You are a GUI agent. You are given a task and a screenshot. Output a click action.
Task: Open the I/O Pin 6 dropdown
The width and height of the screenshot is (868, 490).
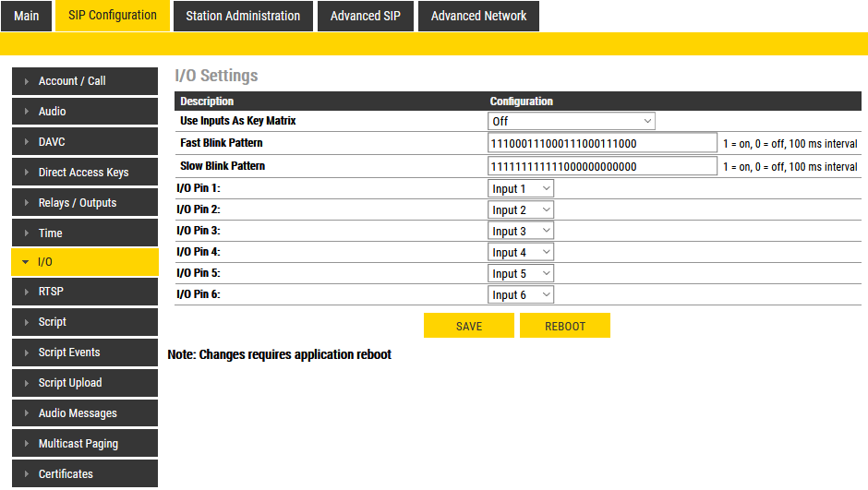pos(521,295)
